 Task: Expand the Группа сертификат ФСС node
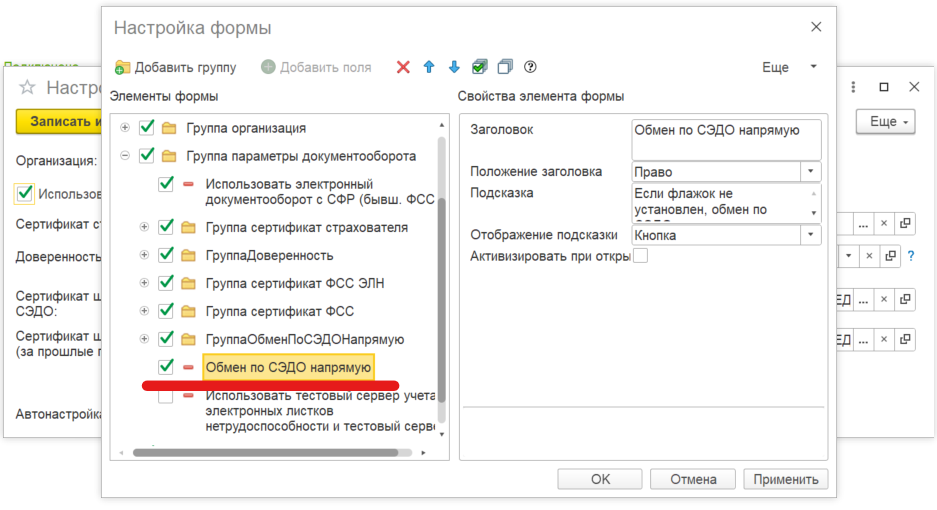tap(144, 311)
